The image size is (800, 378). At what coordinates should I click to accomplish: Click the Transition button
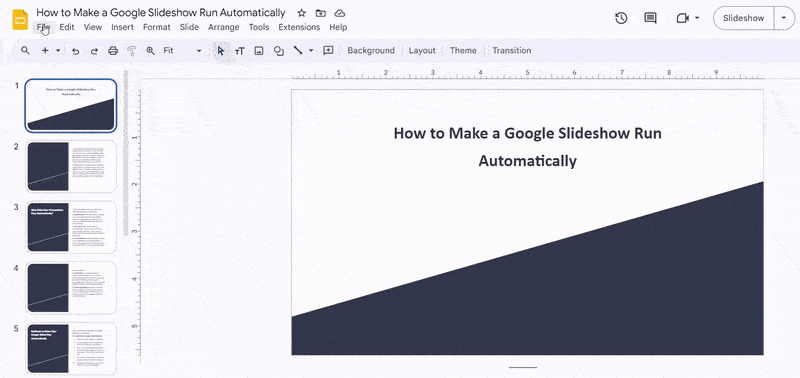512,51
